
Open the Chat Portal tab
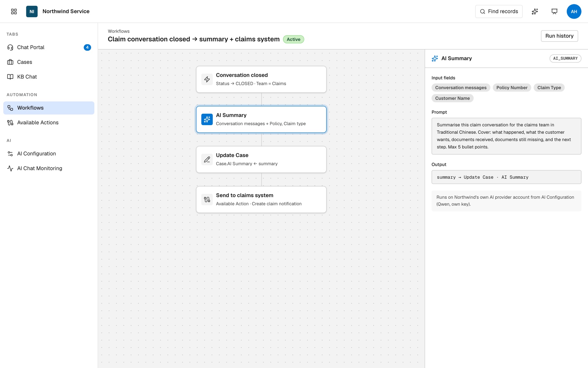point(49,47)
